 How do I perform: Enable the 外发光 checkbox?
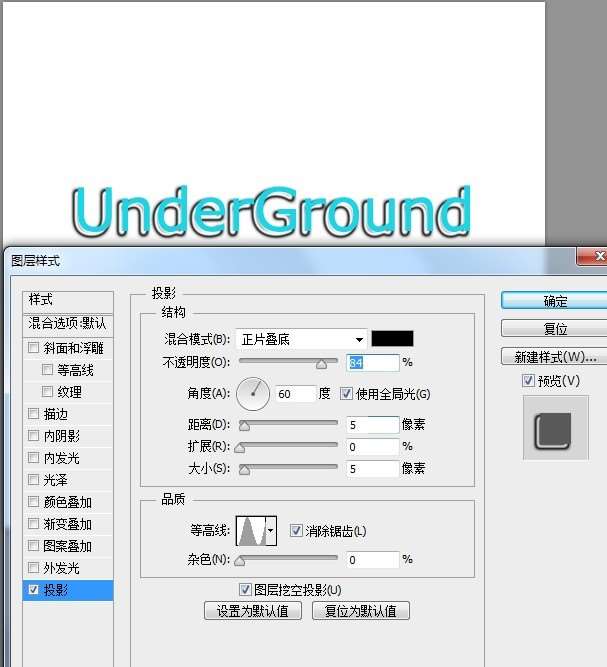pyautogui.click(x=33, y=567)
